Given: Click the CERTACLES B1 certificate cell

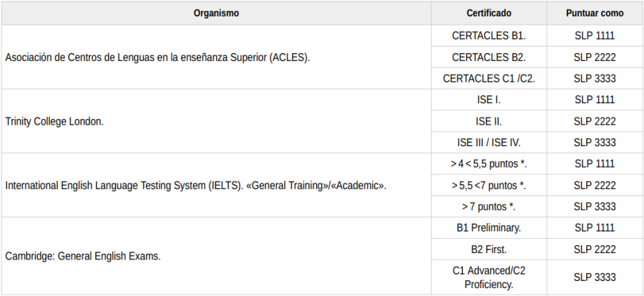Looking at the screenshot, I should click(489, 35).
